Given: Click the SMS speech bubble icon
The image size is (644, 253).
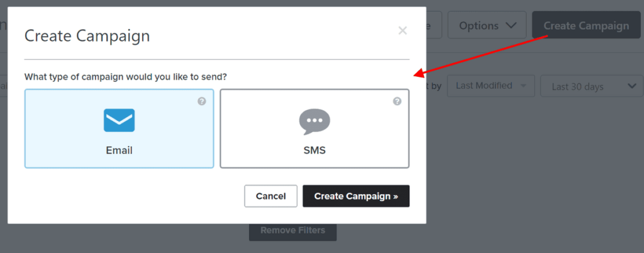Looking at the screenshot, I should [314, 121].
